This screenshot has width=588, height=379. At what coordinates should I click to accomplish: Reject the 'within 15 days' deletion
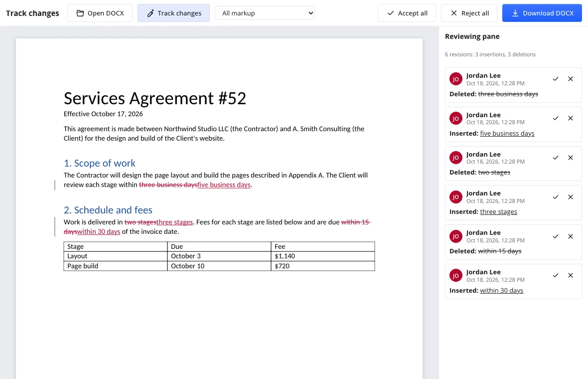571,236
